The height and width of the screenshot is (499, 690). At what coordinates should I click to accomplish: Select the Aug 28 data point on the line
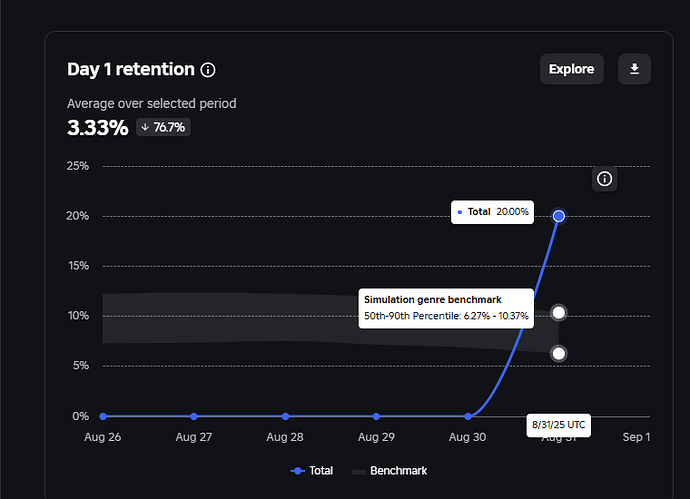[x=285, y=416]
